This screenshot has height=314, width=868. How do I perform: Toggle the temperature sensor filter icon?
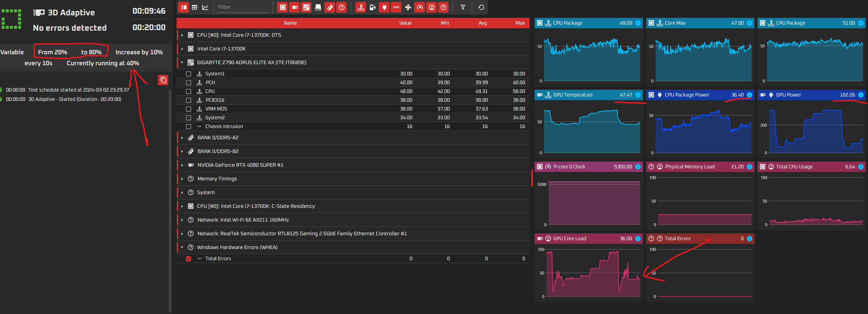coord(361,7)
